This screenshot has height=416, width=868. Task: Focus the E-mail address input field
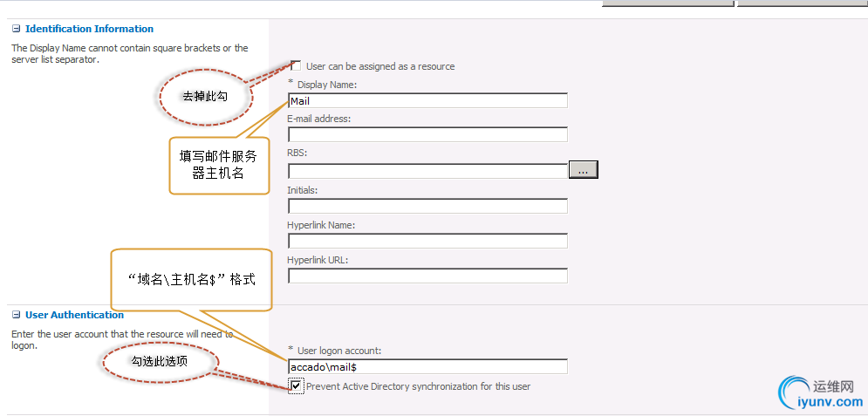pos(428,134)
